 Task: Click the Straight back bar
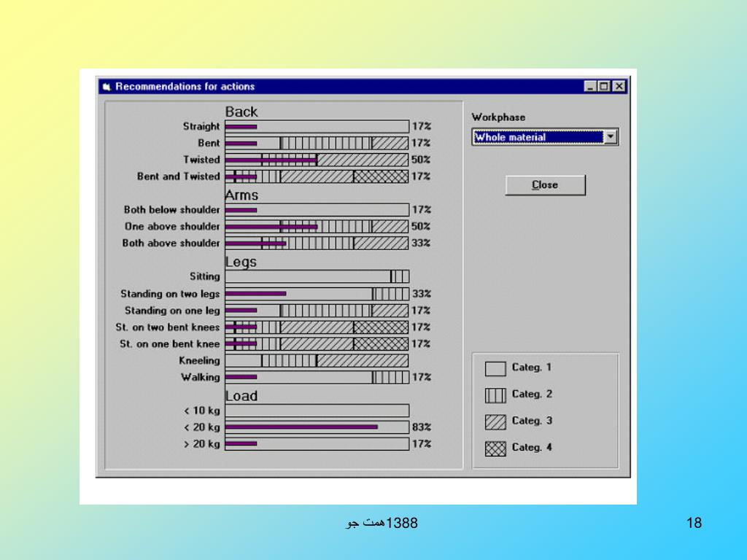(317, 127)
